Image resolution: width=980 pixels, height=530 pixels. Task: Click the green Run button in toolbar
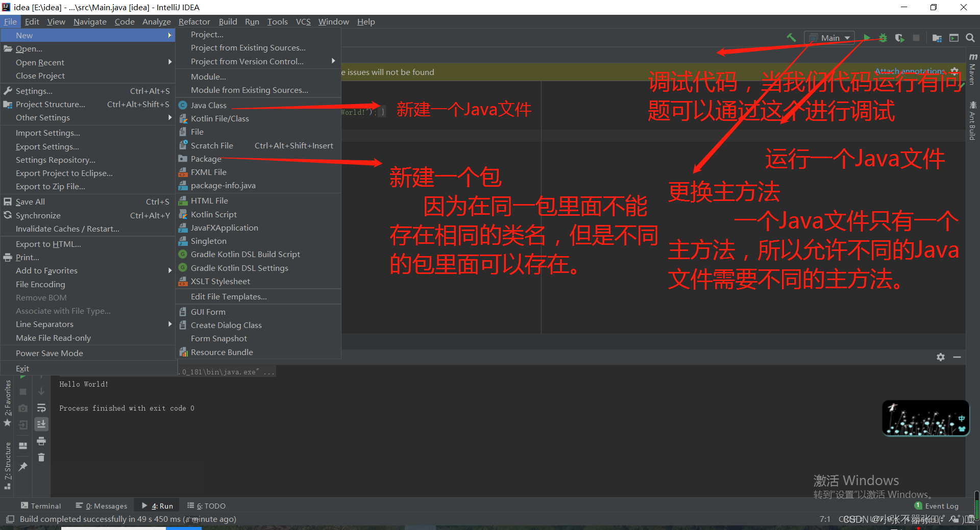point(867,38)
